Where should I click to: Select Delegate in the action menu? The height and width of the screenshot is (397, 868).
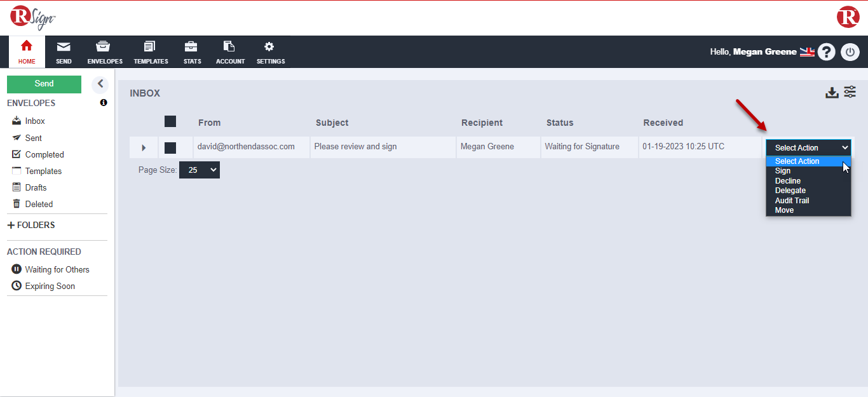click(x=790, y=191)
